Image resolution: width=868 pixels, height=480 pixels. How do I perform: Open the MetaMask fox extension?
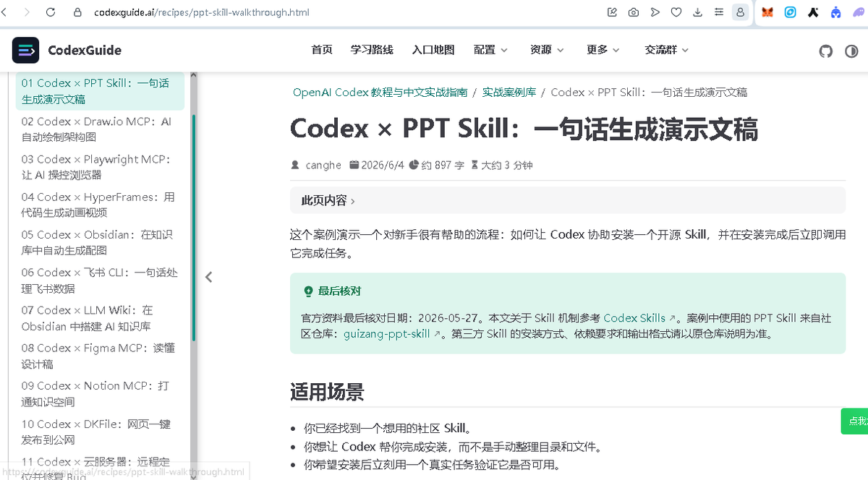pos(768,12)
